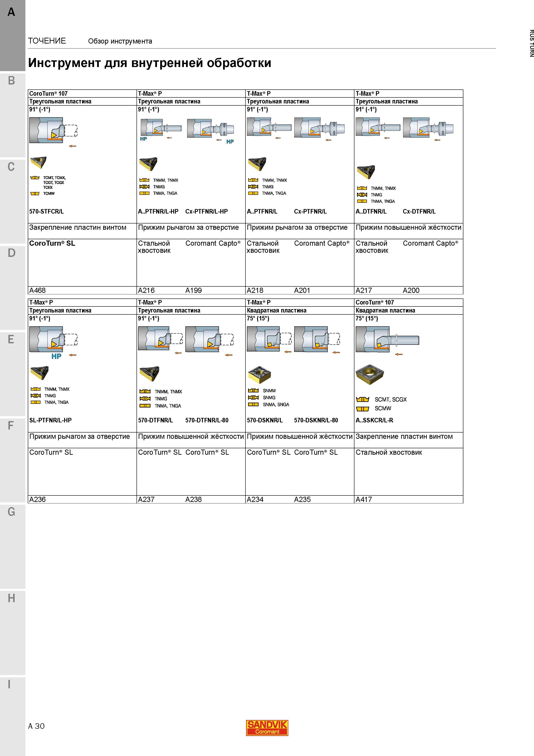
Task: Switch to section tab C
Action: pos(12,201)
